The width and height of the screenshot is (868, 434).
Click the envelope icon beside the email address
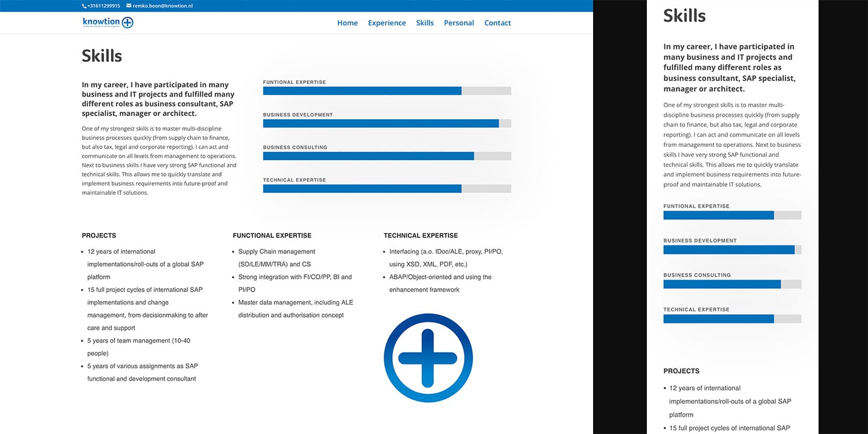[128, 6]
